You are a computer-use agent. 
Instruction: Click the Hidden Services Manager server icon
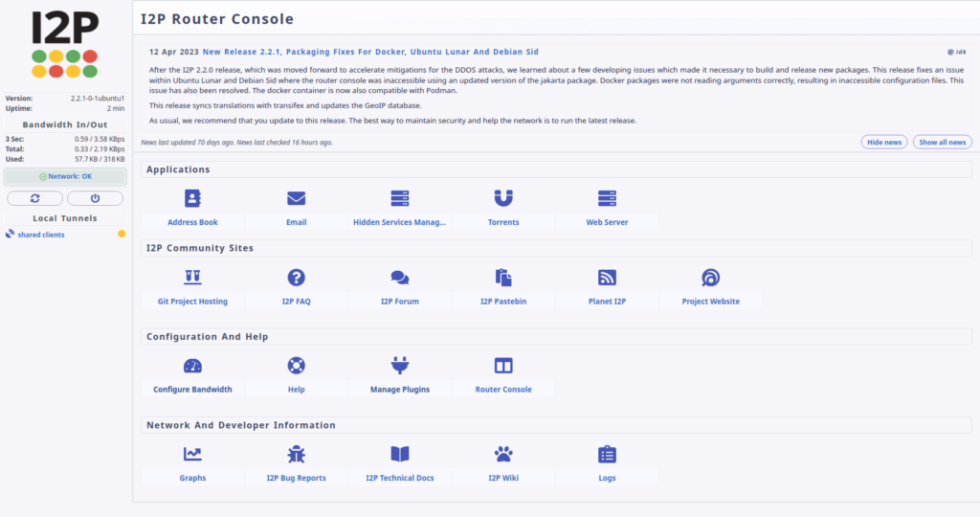click(400, 198)
